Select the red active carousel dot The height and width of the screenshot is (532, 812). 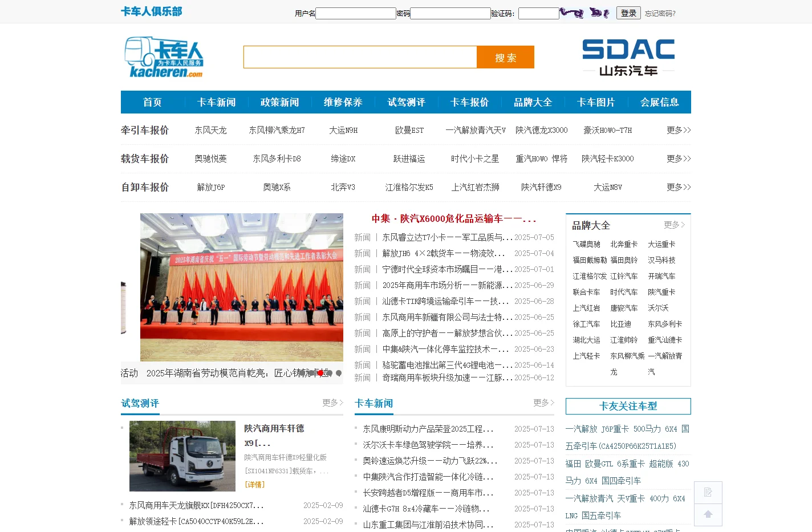click(320, 373)
